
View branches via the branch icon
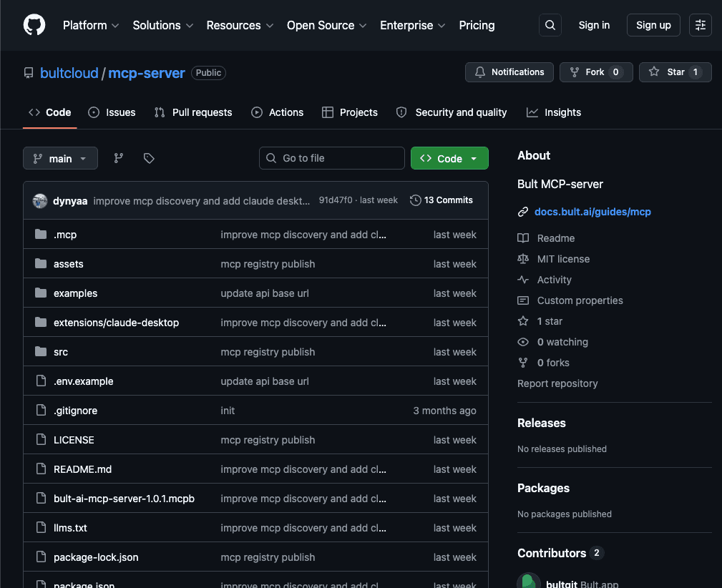click(118, 158)
